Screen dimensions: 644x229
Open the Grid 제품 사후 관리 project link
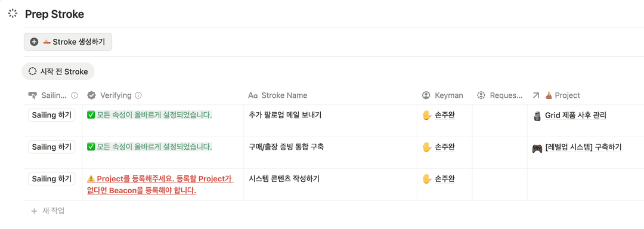pyautogui.click(x=569, y=115)
